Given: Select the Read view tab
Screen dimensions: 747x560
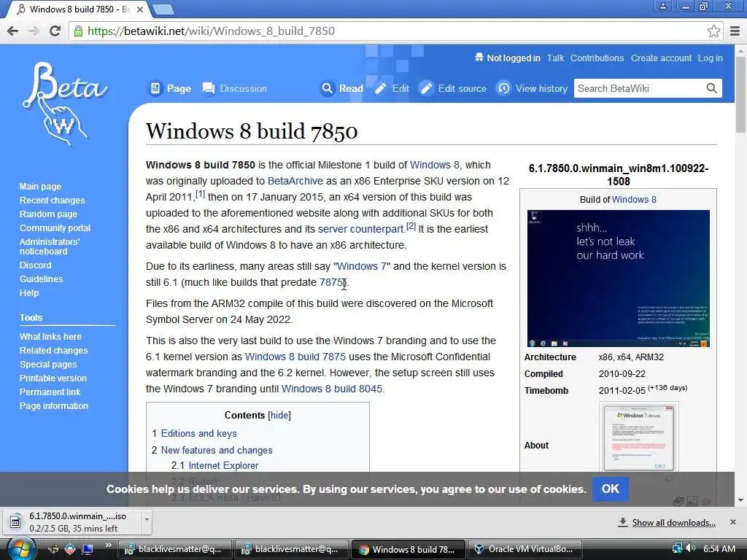Looking at the screenshot, I should click(x=341, y=88).
